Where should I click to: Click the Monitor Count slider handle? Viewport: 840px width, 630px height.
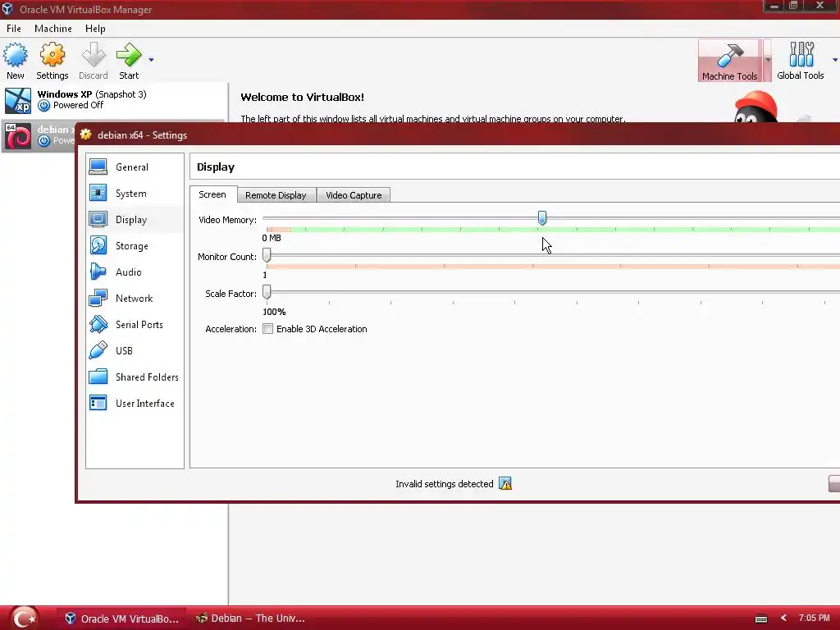point(267,255)
